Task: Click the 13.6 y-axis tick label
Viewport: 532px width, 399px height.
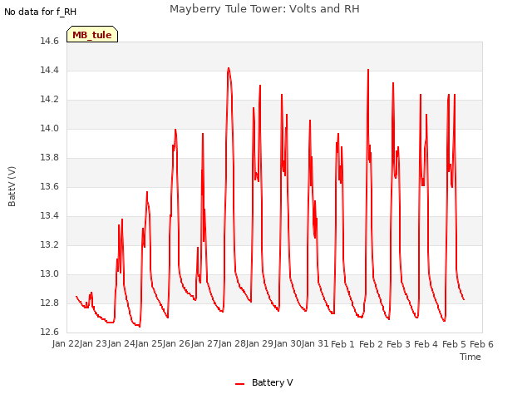Action: coord(50,186)
